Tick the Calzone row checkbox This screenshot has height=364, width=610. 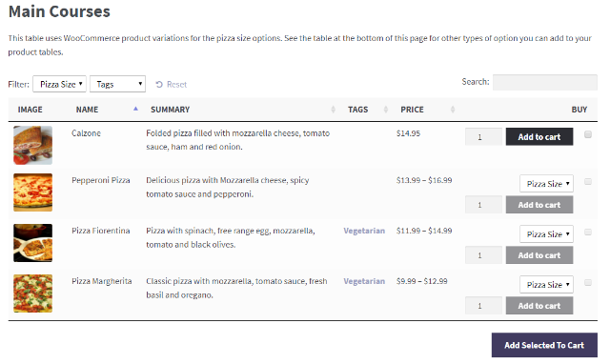click(x=588, y=134)
